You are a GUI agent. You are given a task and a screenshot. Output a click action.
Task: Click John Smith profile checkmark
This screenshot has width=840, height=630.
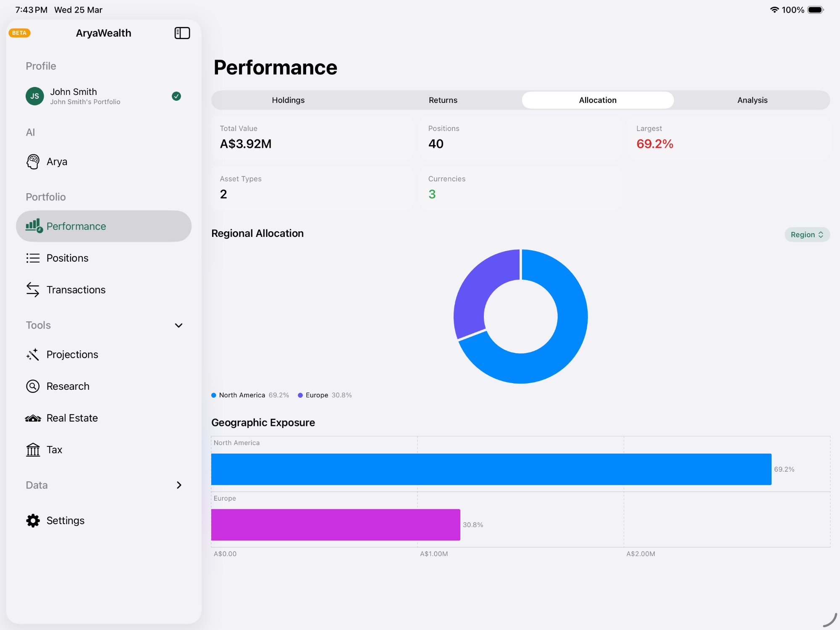176,96
